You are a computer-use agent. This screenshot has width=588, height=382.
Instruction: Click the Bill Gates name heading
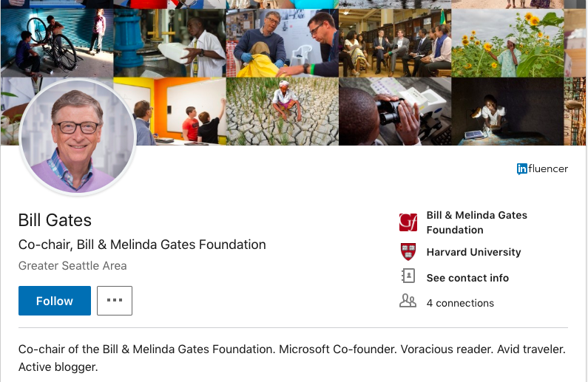point(55,220)
